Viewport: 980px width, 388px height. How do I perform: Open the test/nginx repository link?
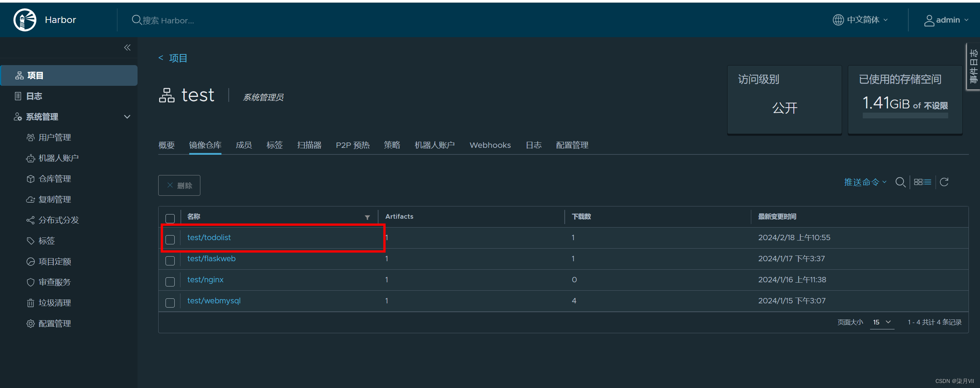tap(205, 280)
